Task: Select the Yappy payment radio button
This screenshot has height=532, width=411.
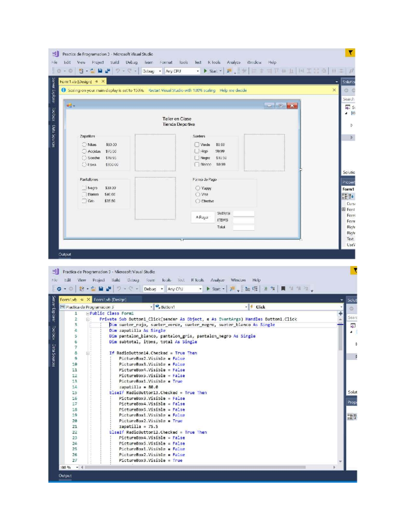Action: 198,188
